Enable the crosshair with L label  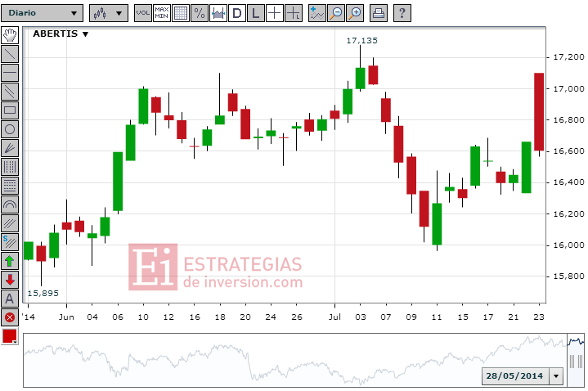[x=294, y=13]
